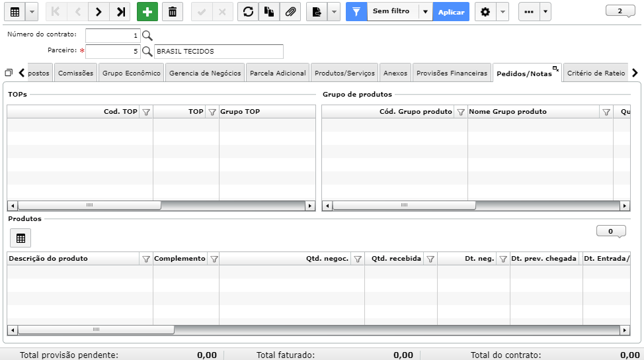
Task: Open the Sem filtro dropdown arrow
Action: [x=426, y=12]
